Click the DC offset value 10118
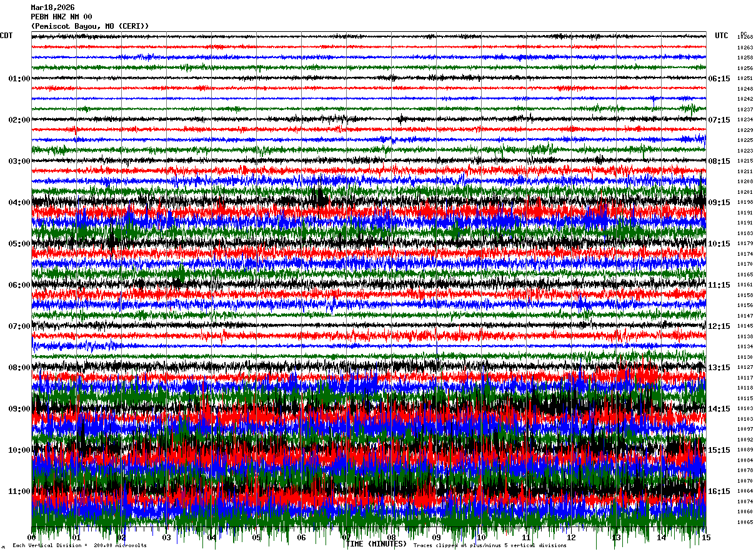Screen dimensions: 756x554 [745, 388]
